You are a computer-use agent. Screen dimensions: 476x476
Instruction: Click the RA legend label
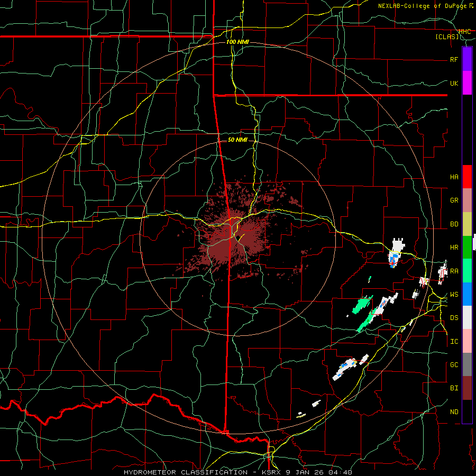click(454, 271)
